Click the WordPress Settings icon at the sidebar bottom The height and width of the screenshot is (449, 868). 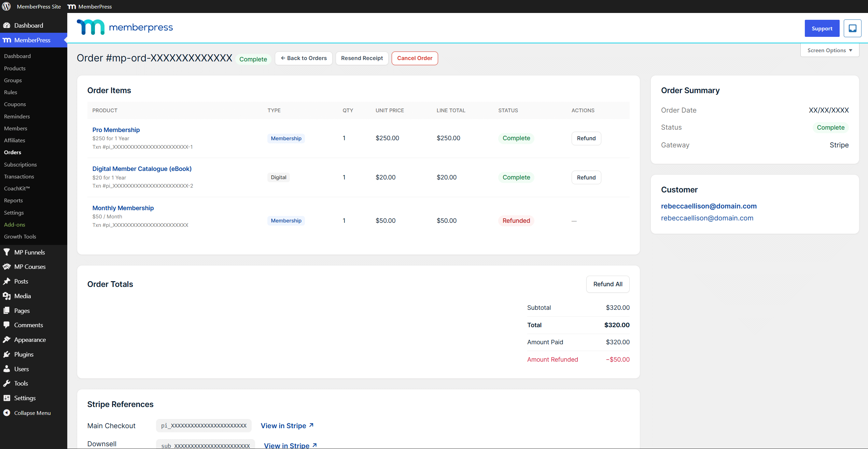coord(7,398)
